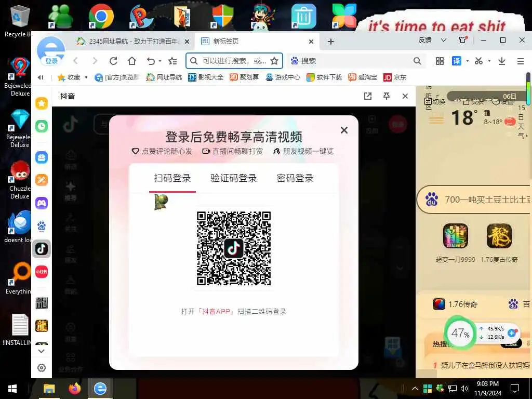Click the 切换 city switch link

click(x=435, y=101)
